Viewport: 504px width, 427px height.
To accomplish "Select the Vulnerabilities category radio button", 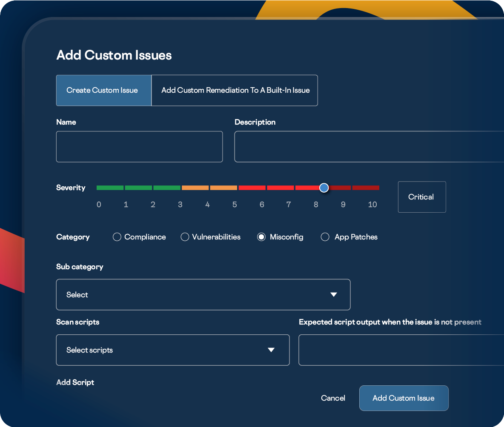I will pos(185,237).
